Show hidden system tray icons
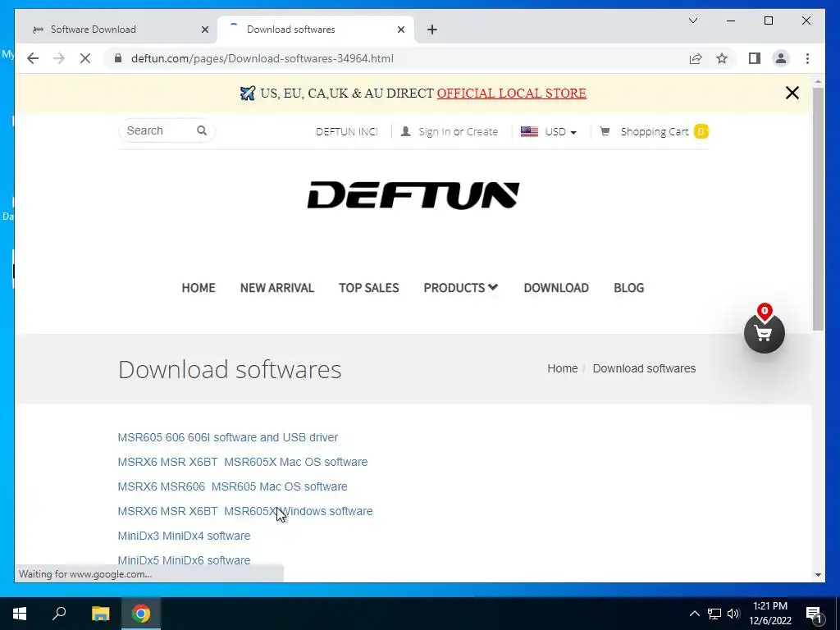Screen dimensions: 840x630 (694, 614)
